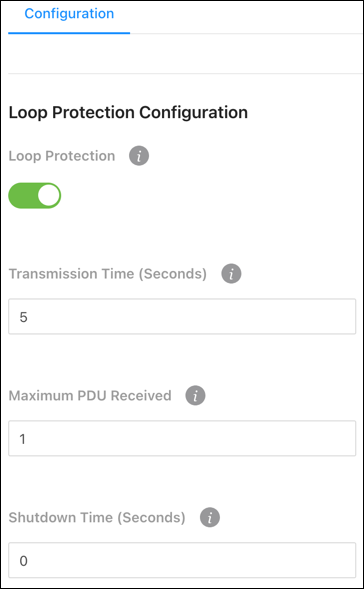Select the Shutdown Time input box
The width and height of the screenshot is (364, 589).
pos(182,560)
